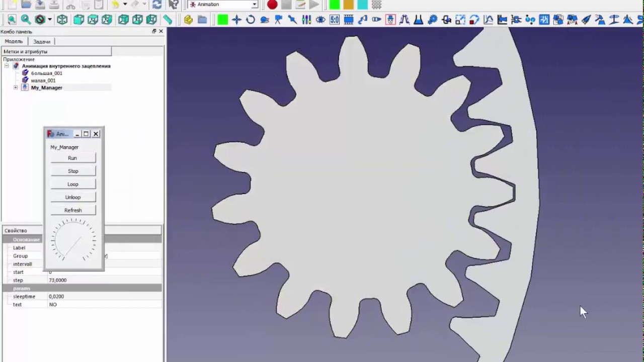Screen dimensions: 644x362
Task: Click the yellow Part creation icon
Action: tap(188, 20)
